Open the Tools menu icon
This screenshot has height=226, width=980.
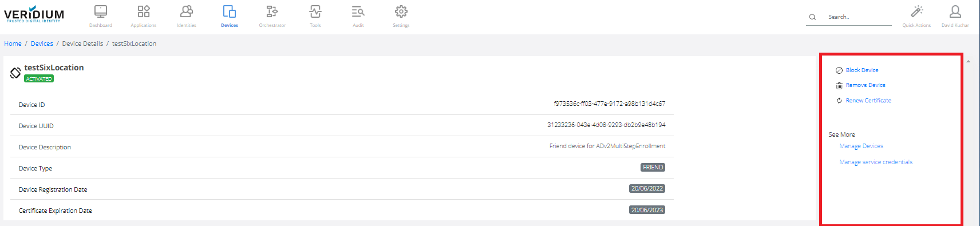315,11
